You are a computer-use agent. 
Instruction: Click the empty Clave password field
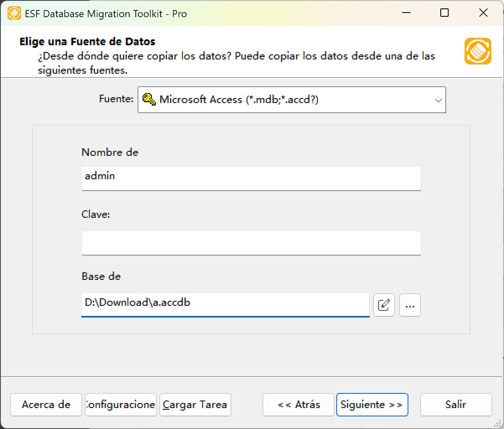point(251,243)
